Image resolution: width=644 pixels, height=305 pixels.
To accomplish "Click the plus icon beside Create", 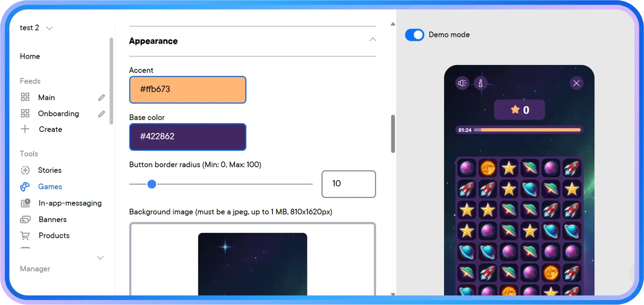I will [25, 129].
